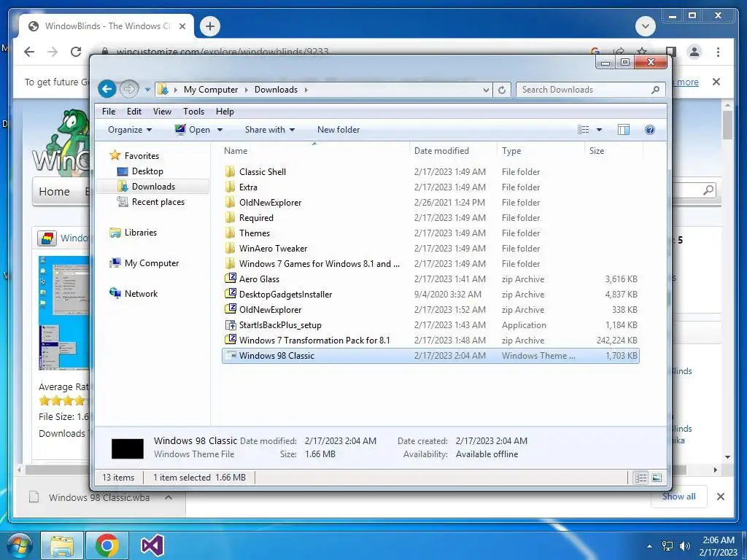The height and width of the screenshot is (560, 747).
Task: Open Visual Studio from the taskbar
Action: click(x=152, y=545)
